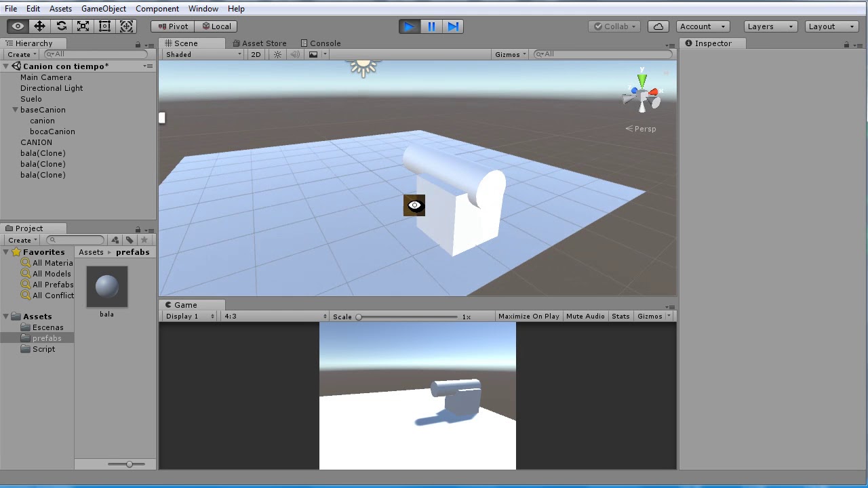This screenshot has height=488, width=868.
Task: Open the Component menu
Action: pyautogui.click(x=157, y=9)
